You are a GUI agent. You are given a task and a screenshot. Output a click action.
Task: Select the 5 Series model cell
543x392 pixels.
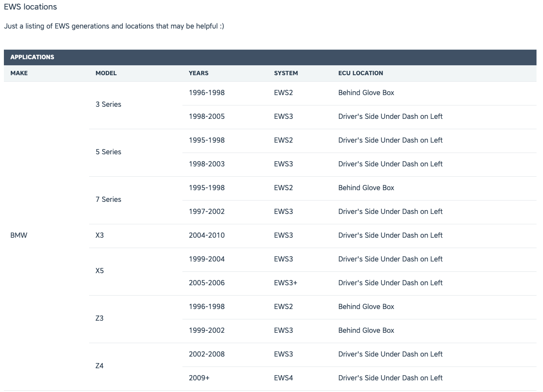point(108,152)
